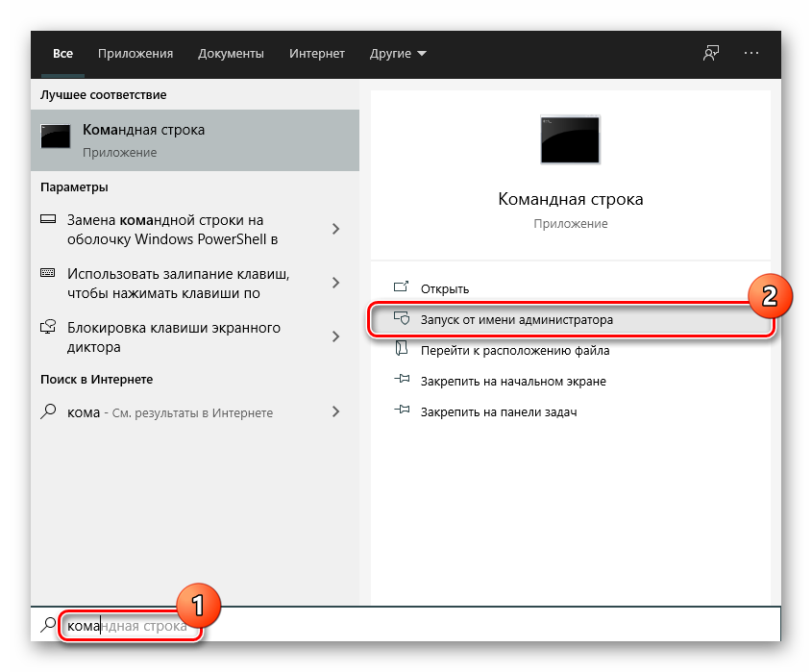Open the three-dots more options menu
This screenshot has width=812, height=672.
[751, 53]
